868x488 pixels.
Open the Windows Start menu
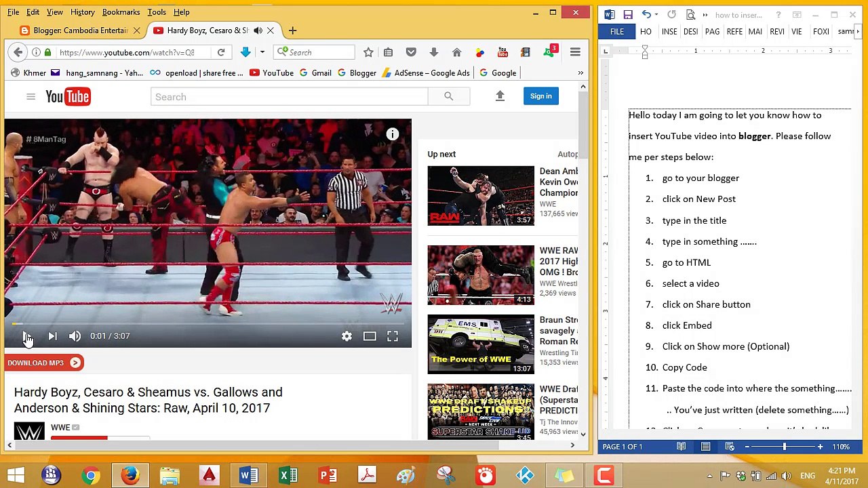click(16, 475)
